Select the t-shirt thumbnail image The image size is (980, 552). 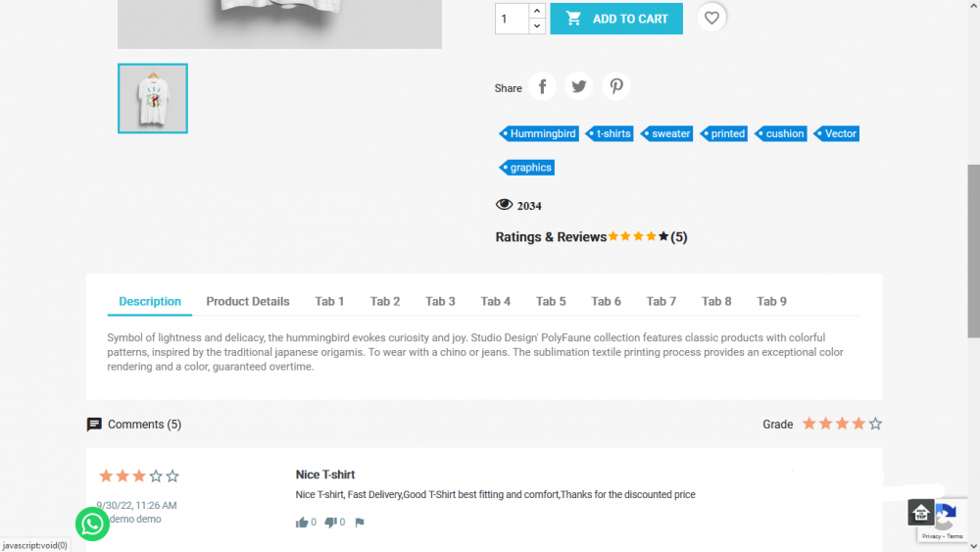(153, 98)
